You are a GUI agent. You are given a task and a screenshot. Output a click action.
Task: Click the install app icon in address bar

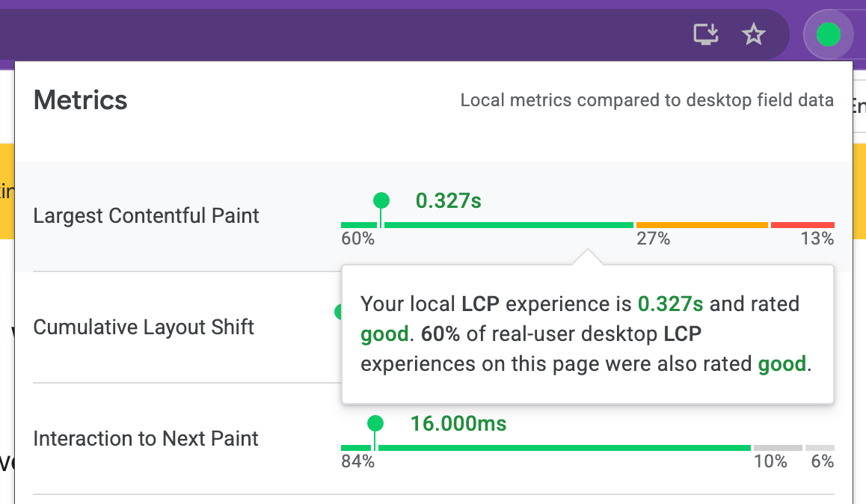[x=706, y=34]
